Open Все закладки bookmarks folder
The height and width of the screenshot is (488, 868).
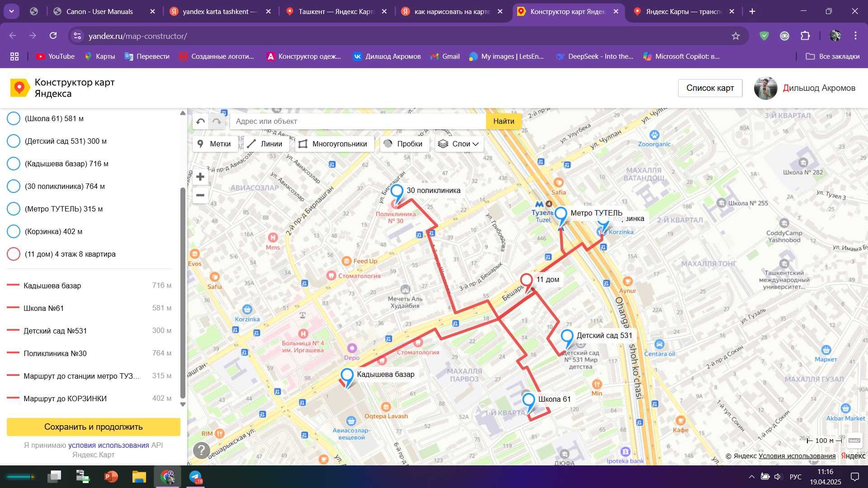pyautogui.click(x=833, y=56)
